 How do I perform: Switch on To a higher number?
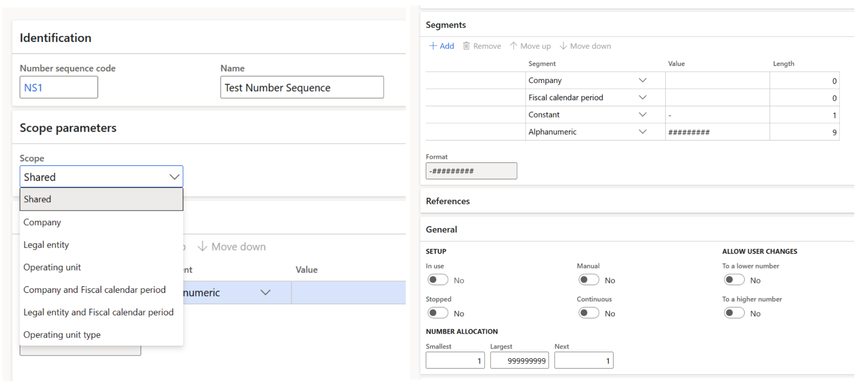(734, 313)
